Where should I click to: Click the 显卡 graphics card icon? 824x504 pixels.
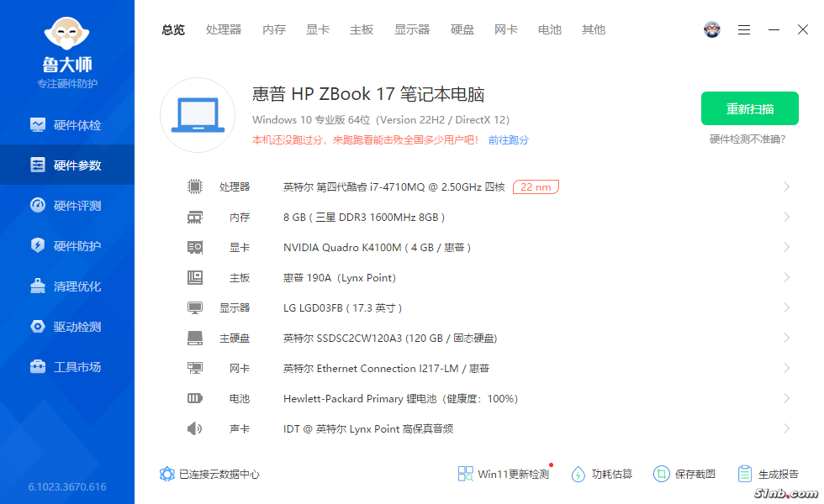point(195,247)
